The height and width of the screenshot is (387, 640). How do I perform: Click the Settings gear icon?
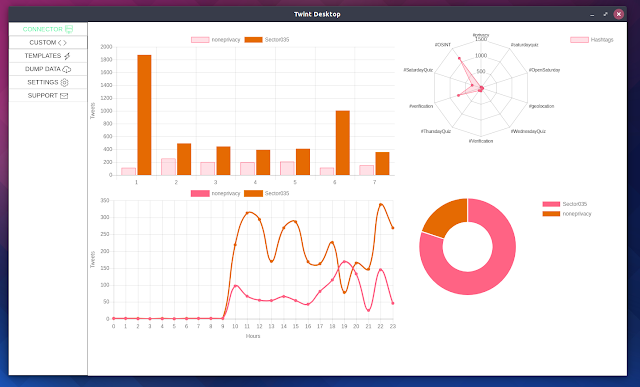64,82
